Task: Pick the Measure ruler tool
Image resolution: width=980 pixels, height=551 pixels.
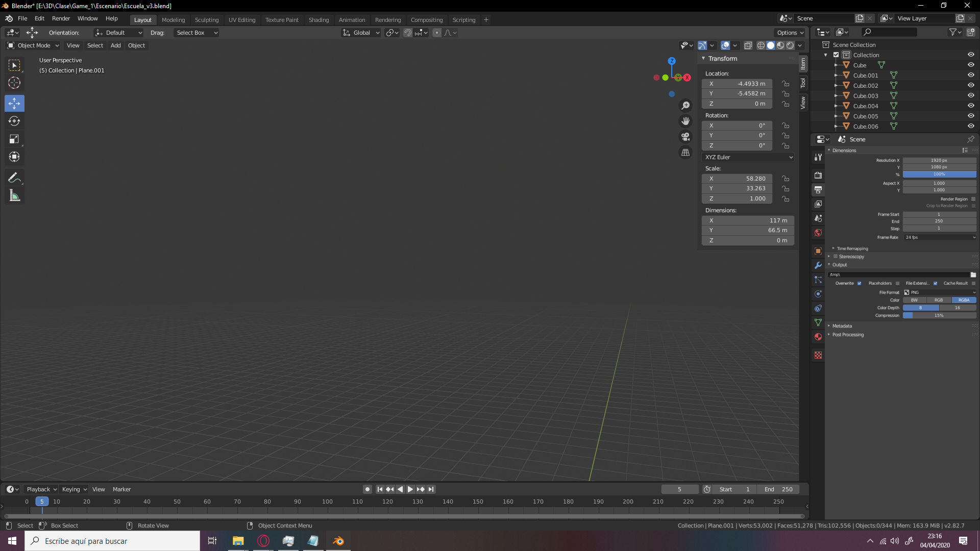Action: coord(14,195)
